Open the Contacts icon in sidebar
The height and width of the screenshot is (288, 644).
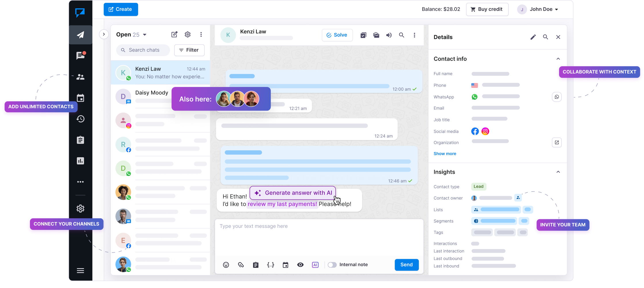click(80, 77)
